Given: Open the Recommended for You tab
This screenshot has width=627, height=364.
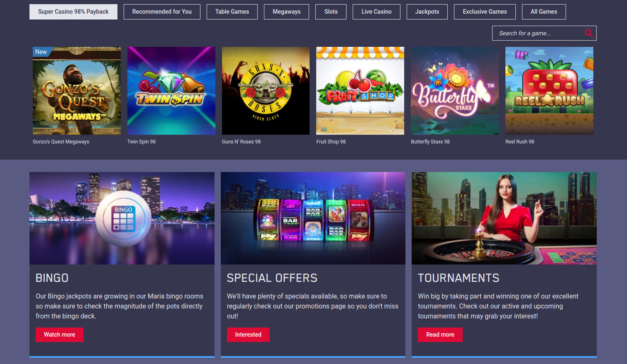Looking at the screenshot, I should click(162, 12).
